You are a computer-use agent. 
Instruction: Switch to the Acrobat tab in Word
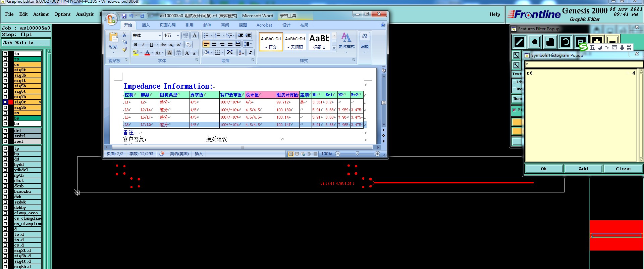pyautogui.click(x=264, y=25)
